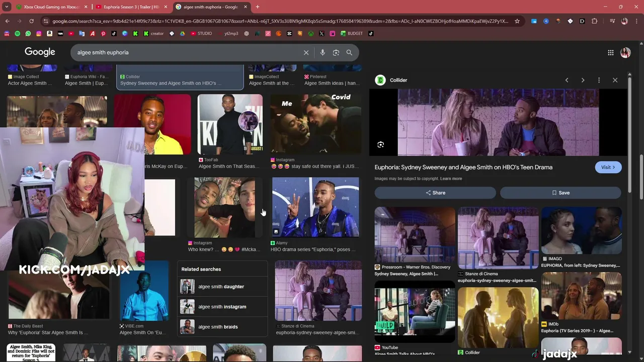The image size is (644, 362).
Task: Open the Collider source name in preview header
Action: click(x=398, y=80)
